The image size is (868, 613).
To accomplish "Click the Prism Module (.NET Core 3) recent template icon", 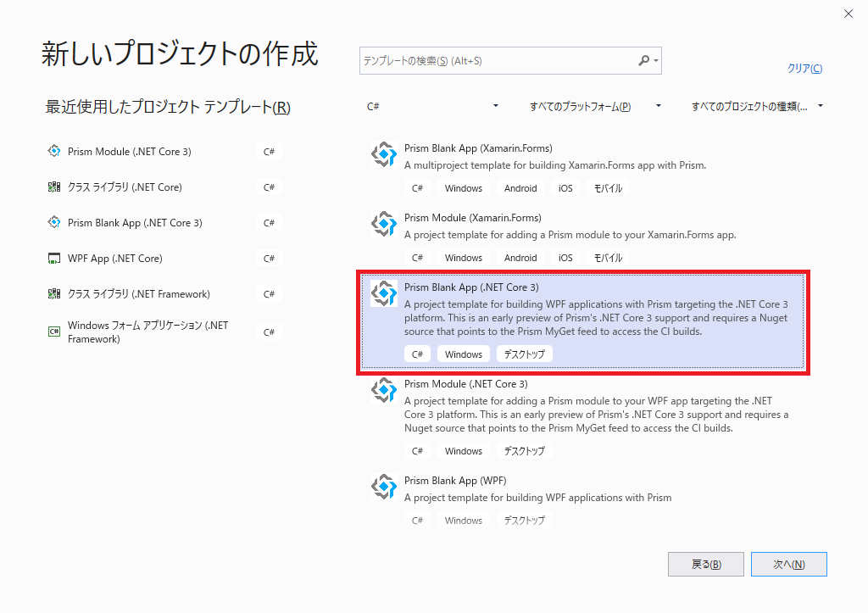I will 53,151.
